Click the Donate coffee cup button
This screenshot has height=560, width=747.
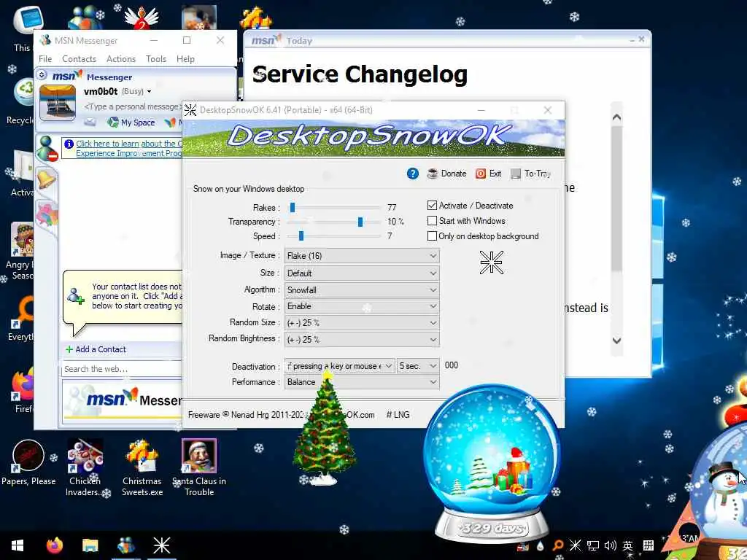(x=446, y=174)
